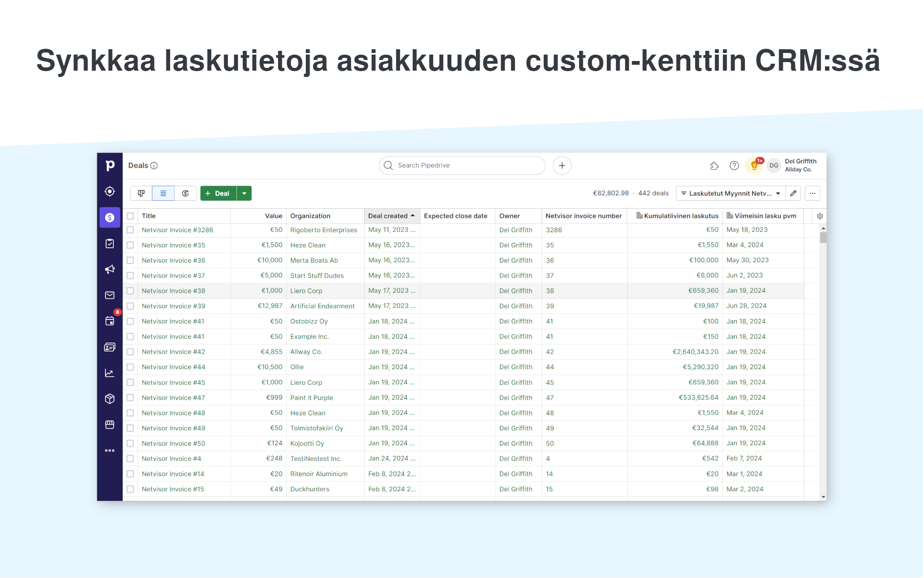
Task: Click scrollbar up arrow
Action: (x=823, y=229)
